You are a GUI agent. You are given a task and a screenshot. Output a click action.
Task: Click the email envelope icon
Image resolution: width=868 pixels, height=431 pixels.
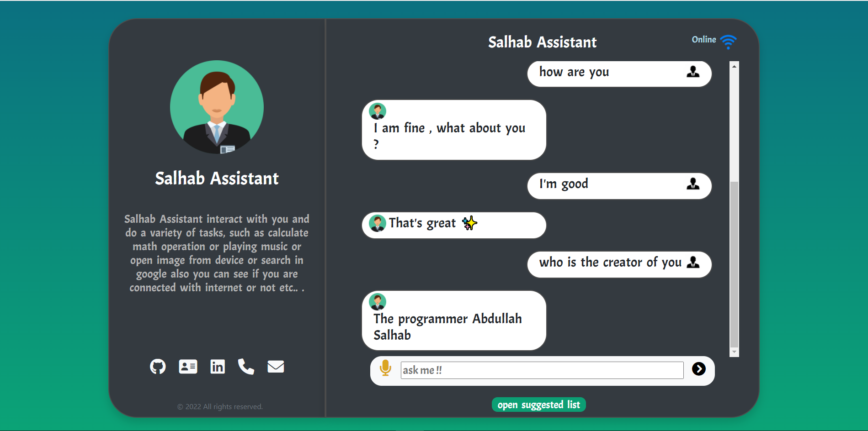point(275,366)
